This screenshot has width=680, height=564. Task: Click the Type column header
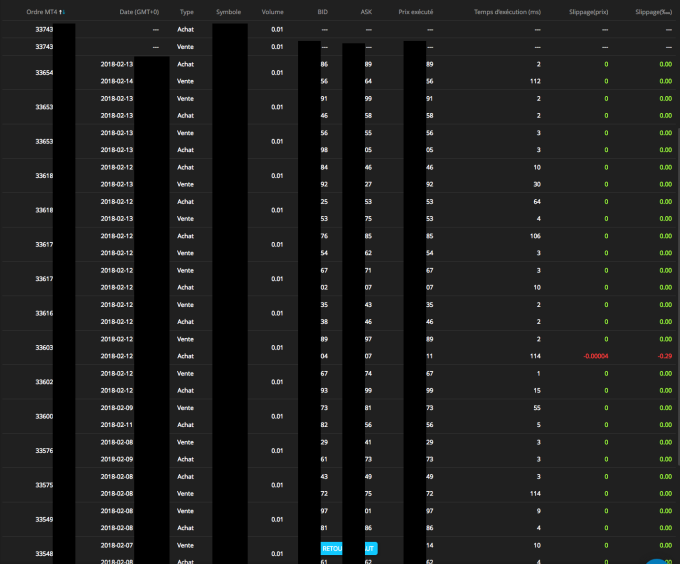coord(186,12)
